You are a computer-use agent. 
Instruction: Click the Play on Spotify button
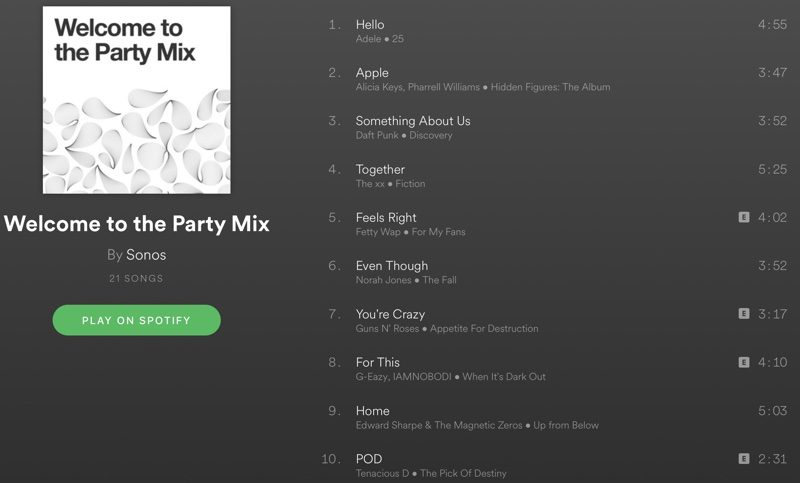click(137, 320)
